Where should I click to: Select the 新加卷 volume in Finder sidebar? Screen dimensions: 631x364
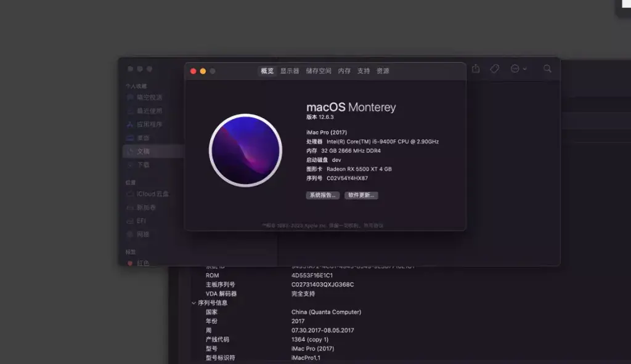tap(146, 208)
